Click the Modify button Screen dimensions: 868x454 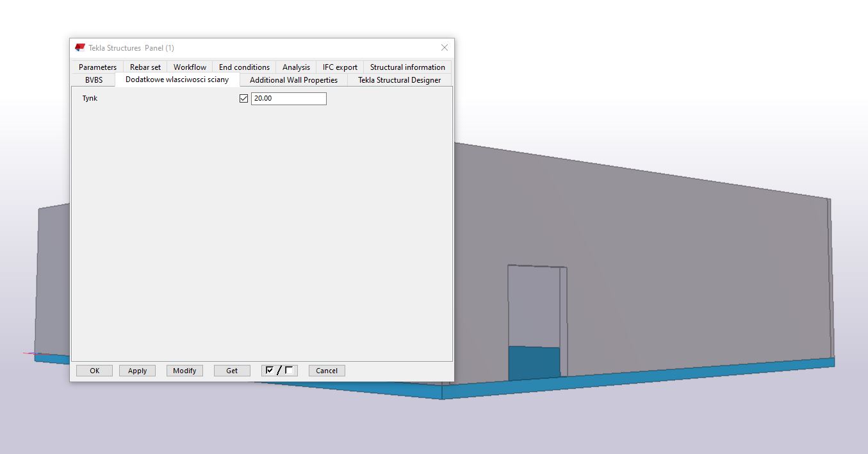click(x=184, y=371)
